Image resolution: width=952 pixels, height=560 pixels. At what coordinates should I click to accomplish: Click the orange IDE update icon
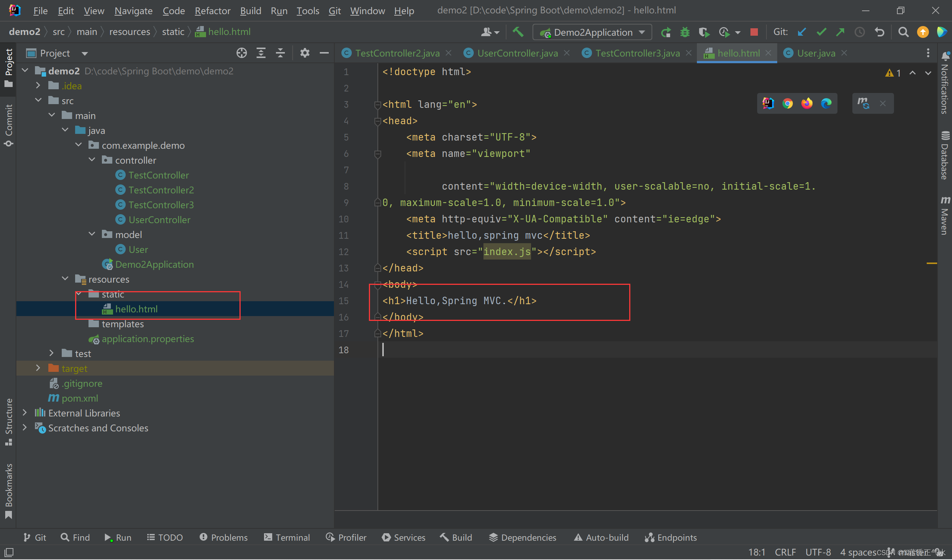(923, 32)
